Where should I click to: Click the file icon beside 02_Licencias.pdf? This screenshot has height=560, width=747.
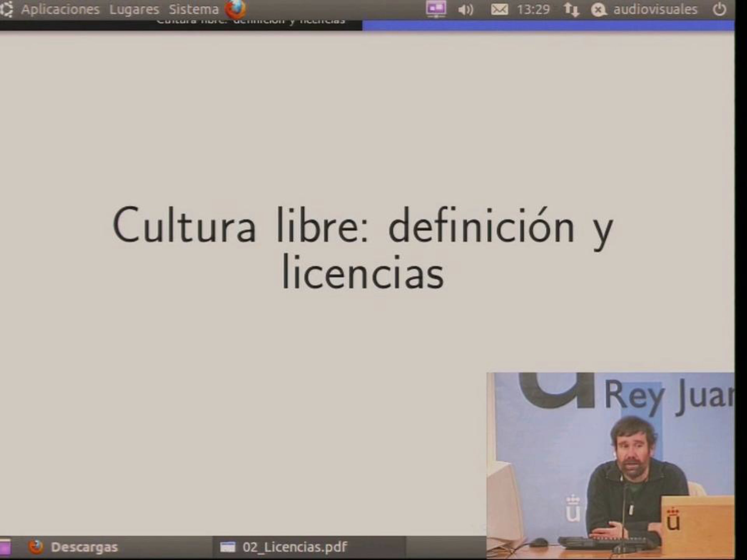(x=228, y=547)
